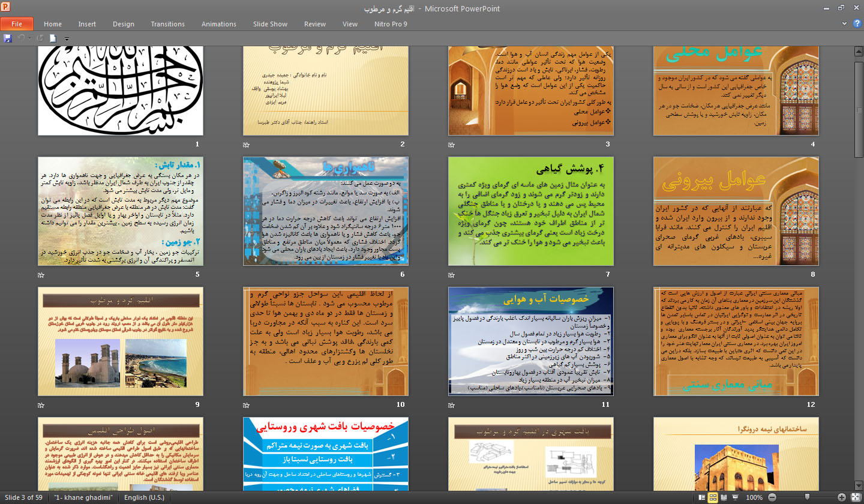Image resolution: width=864 pixels, height=504 pixels.
Task: Click the Redo icon on Quick Access Toolbar
Action: click(40, 37)
